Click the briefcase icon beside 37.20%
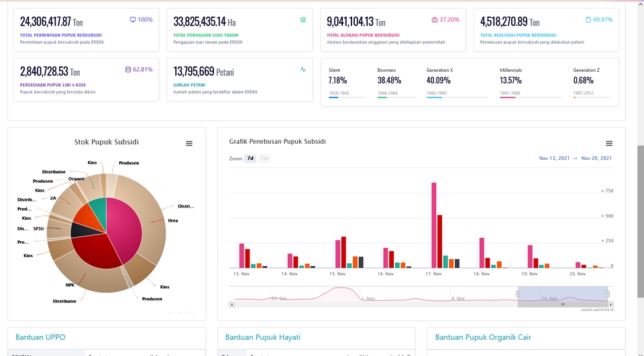644x356 pixels. pos(434,19)
